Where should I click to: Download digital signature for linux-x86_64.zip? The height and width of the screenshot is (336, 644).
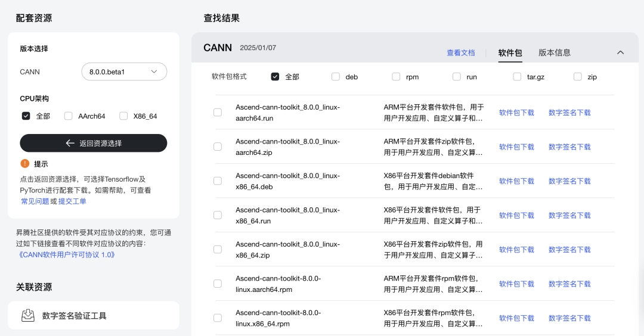coord(569,250)
